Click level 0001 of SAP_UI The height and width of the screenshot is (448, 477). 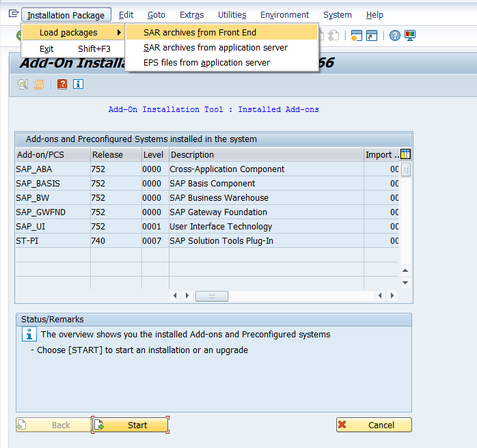point(152,227)
